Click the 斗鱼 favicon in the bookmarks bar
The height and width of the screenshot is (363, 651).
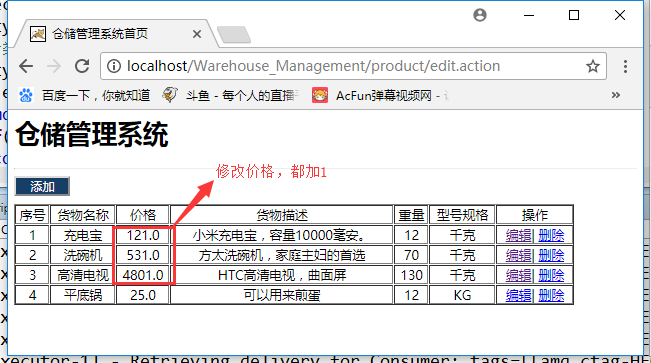click(x=170, y=96)
